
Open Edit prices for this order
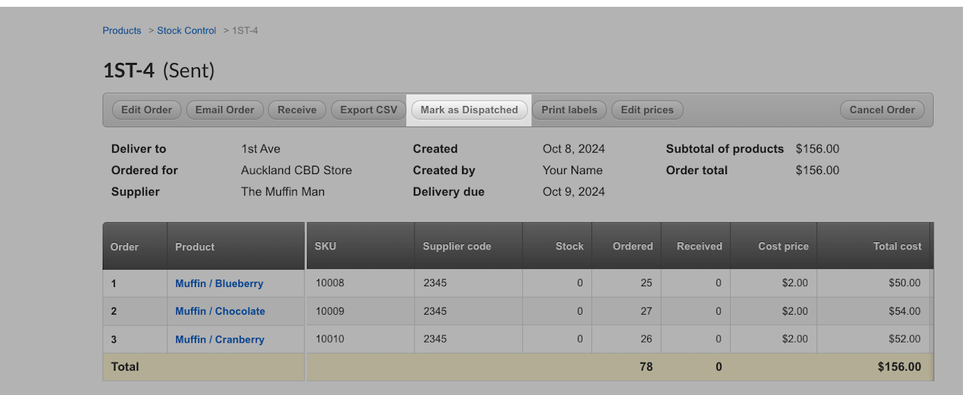pos(647,110)
